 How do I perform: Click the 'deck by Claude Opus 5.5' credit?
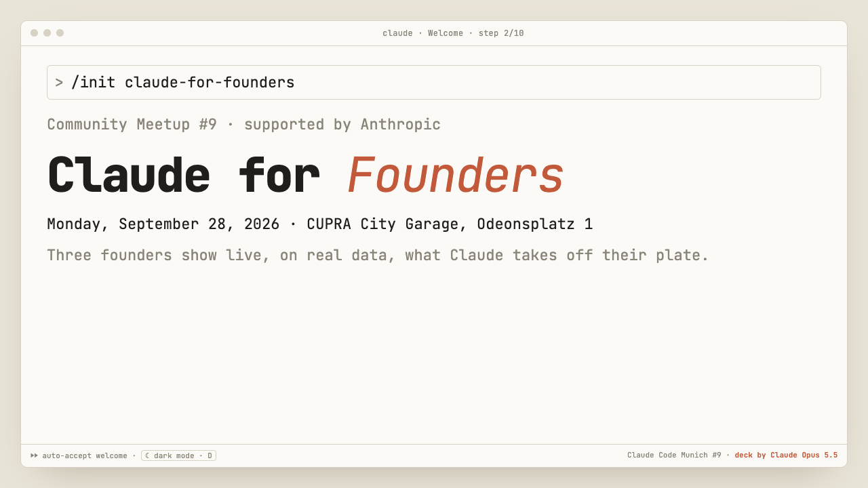[786, 455]
